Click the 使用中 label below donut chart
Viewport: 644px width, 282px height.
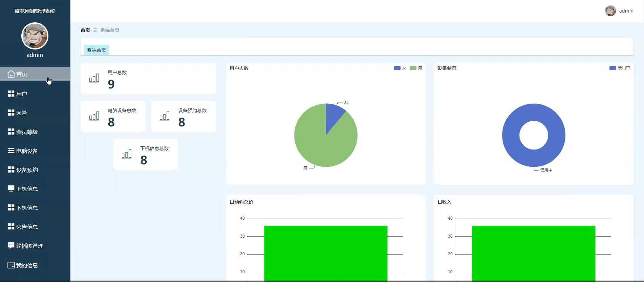[546, 170]
